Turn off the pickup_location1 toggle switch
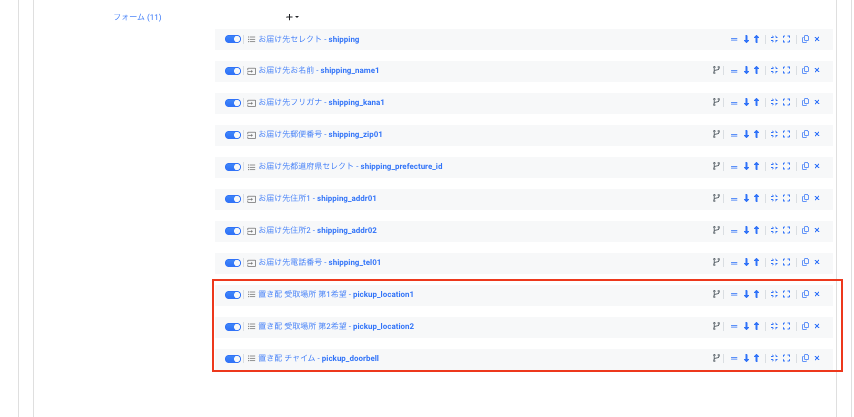 click(x=233, y=295)
